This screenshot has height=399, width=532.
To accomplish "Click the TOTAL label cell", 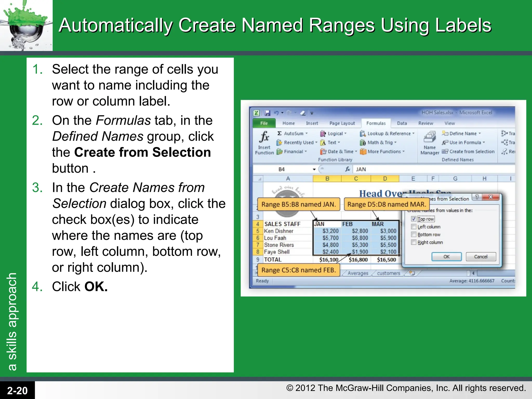I will coord(288,260).
